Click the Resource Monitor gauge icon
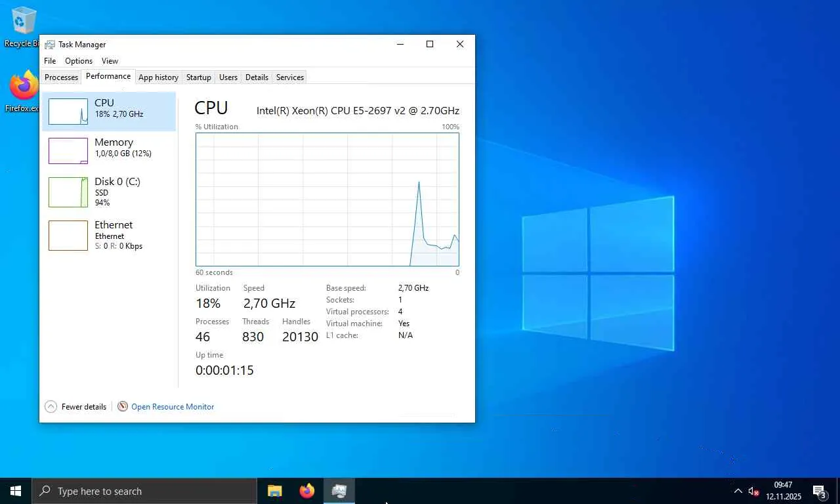Viewport: 840px width, 504px height. point(123,407)
